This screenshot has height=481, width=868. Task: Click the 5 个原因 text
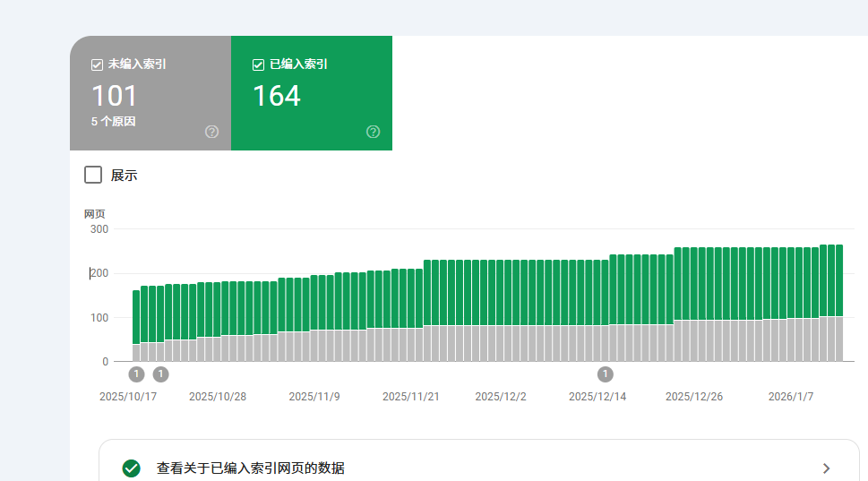click(114, 121)
